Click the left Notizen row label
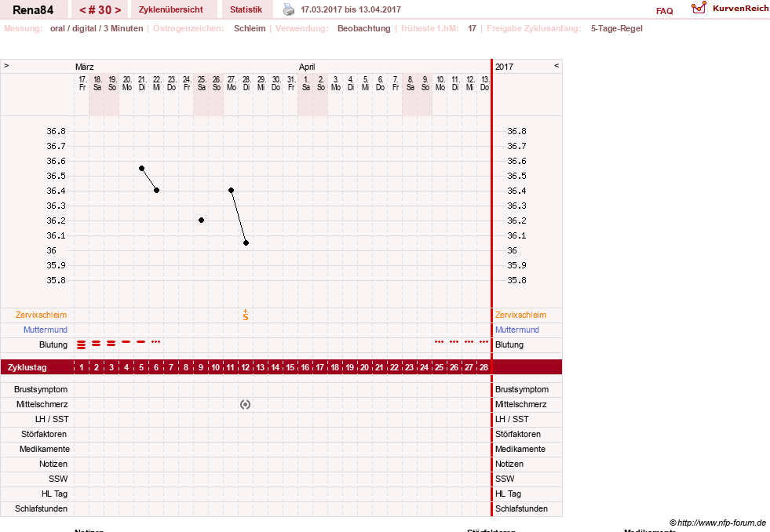 point(53,464)
